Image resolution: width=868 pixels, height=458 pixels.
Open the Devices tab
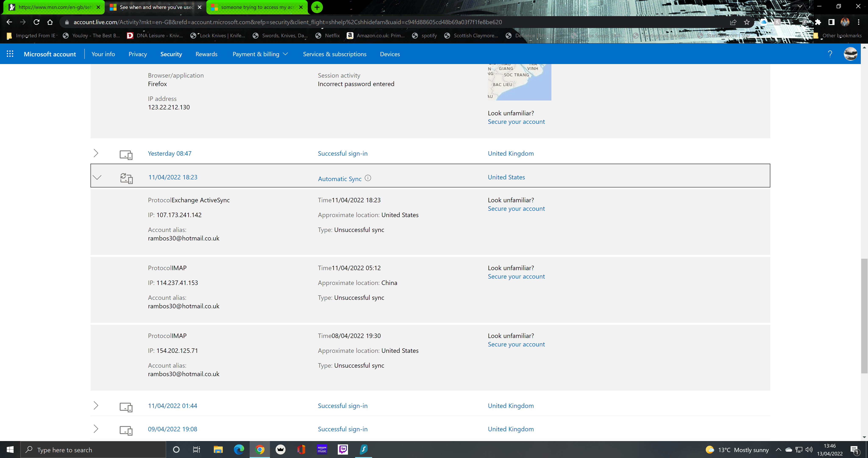pos(390,54)
